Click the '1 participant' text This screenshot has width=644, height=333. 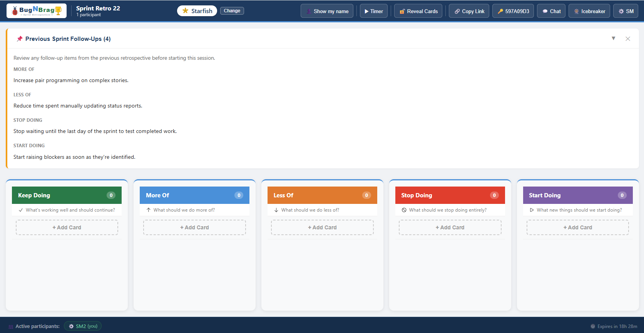[89, 15]
